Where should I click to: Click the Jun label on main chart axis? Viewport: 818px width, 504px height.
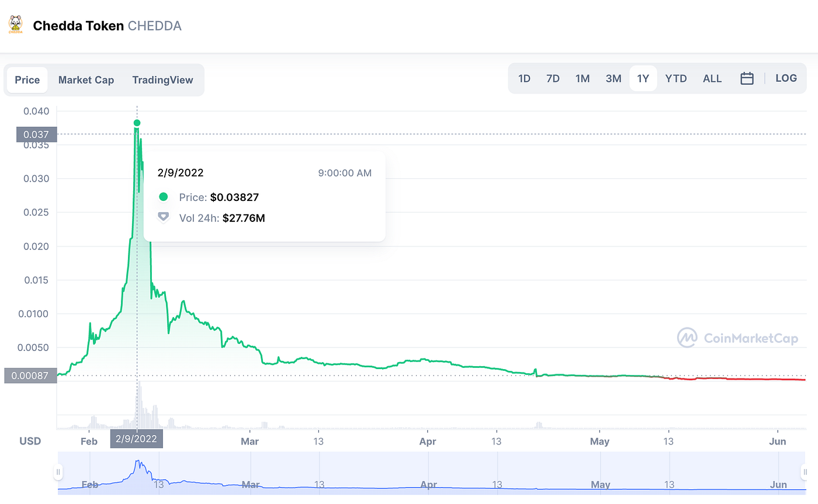click(x=778, y=441)
